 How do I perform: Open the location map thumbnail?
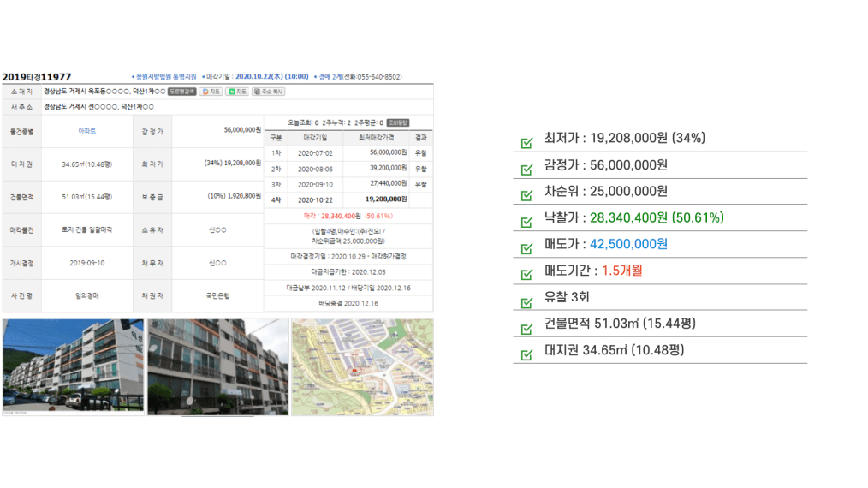[x=362, y=366]
